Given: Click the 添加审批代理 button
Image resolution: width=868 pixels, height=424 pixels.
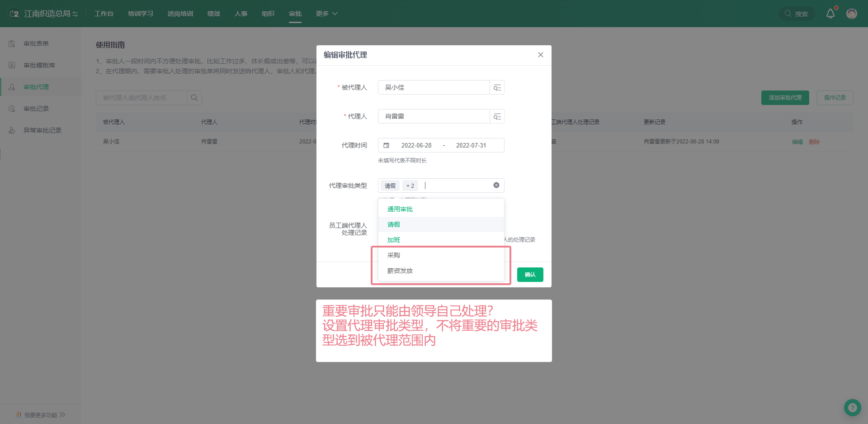Looking at the screenshot, I should pyautogui.click(x=785, y=98).
